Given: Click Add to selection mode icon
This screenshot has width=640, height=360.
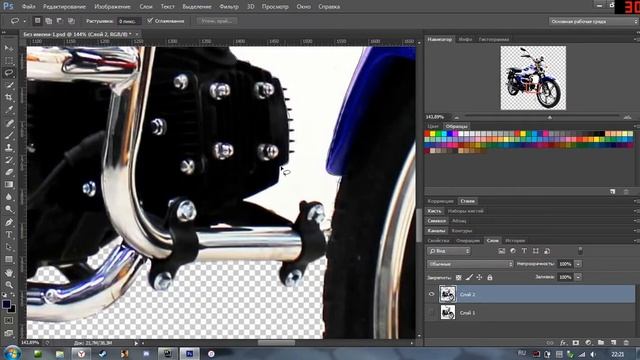Looking at the screenshot, I should 49,21.
